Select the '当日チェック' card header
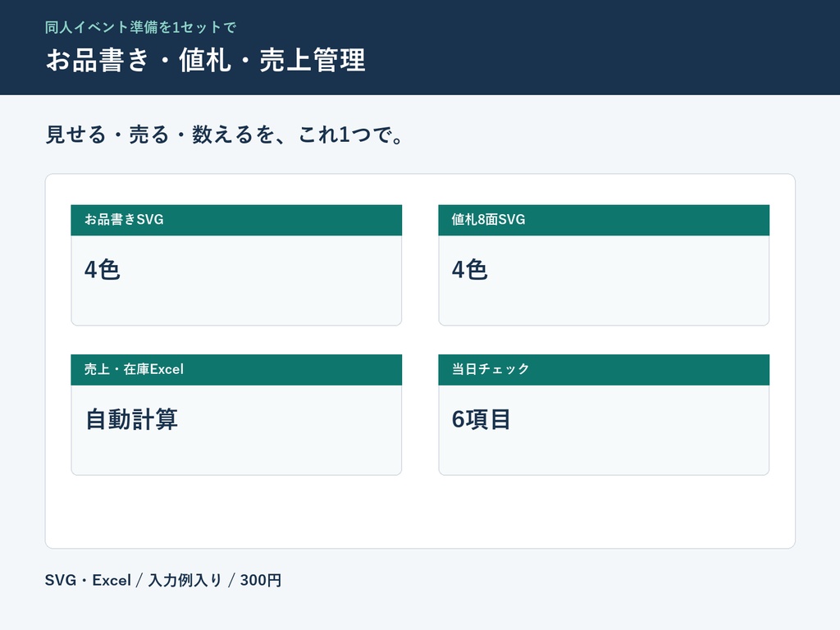 coord(604,370)
